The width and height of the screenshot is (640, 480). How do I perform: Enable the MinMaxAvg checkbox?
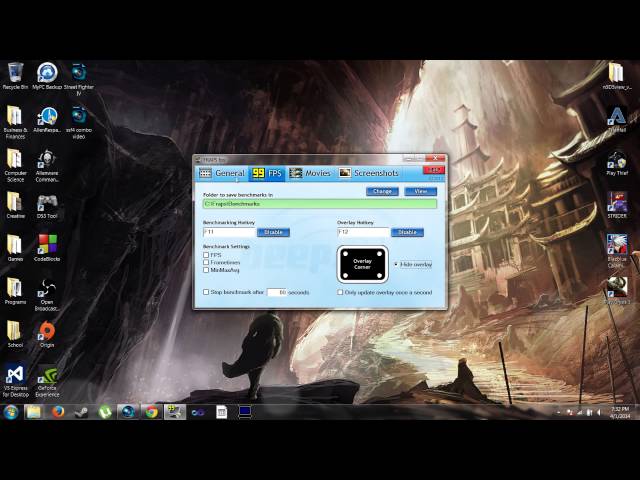click(x=206, y=270)
